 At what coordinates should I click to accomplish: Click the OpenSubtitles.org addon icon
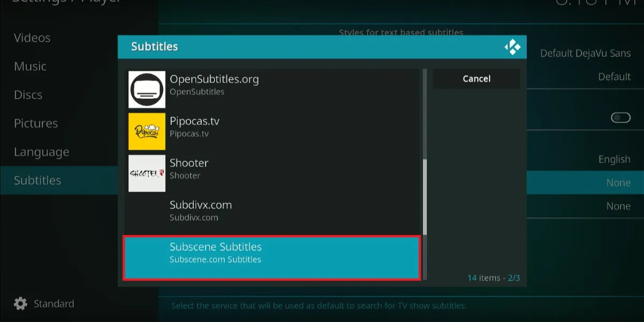pyautogui.click(x=147, y=90)
